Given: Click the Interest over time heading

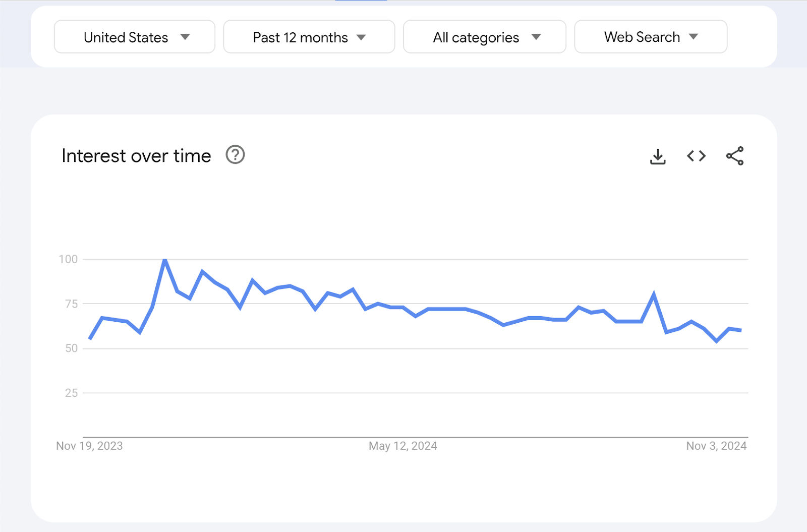Looking at the screenshot, I should [x=136, y=156].
